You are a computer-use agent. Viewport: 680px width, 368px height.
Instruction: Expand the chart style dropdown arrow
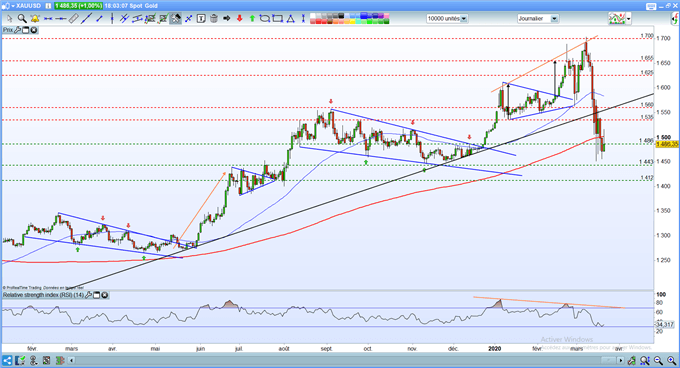(628, 19)
